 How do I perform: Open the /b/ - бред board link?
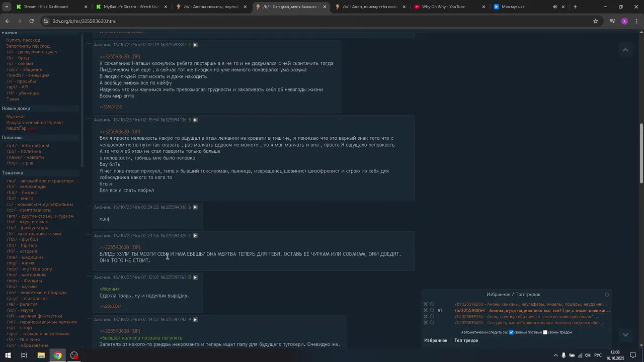(18, 58)
